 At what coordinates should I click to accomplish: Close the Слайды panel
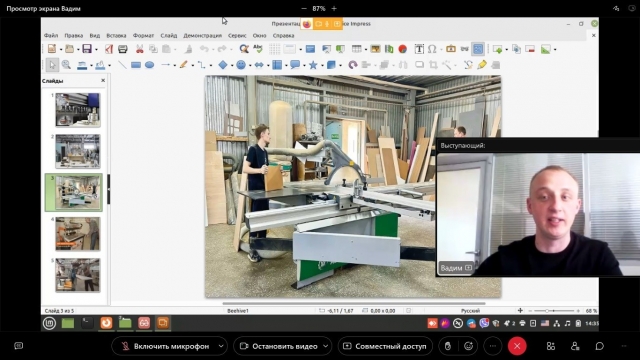[103, 80]
